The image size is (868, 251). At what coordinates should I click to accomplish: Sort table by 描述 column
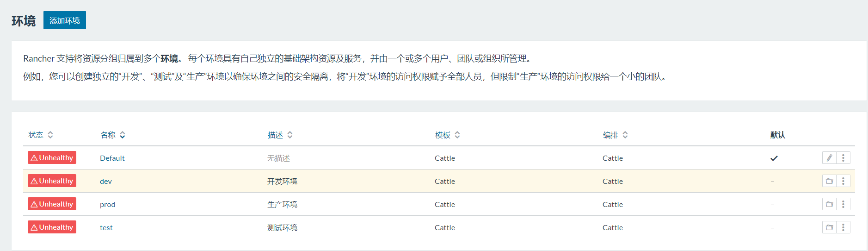(x=280, y=135)
